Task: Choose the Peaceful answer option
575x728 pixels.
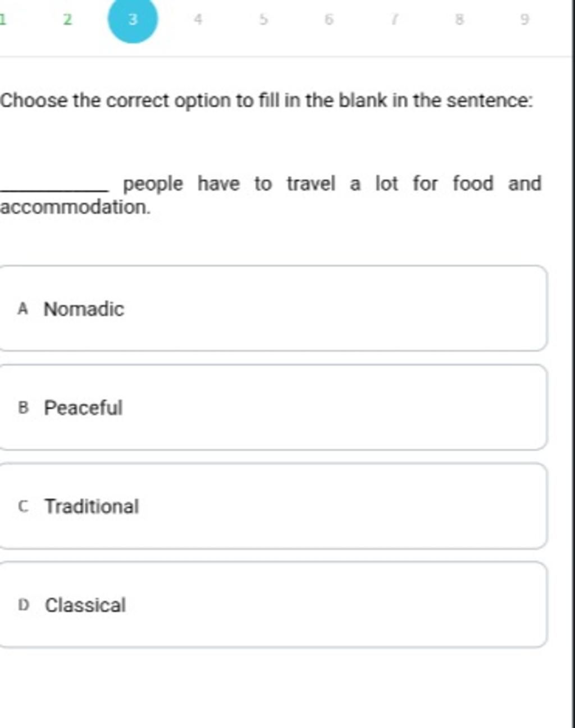Action: click(x=273, y=407)
